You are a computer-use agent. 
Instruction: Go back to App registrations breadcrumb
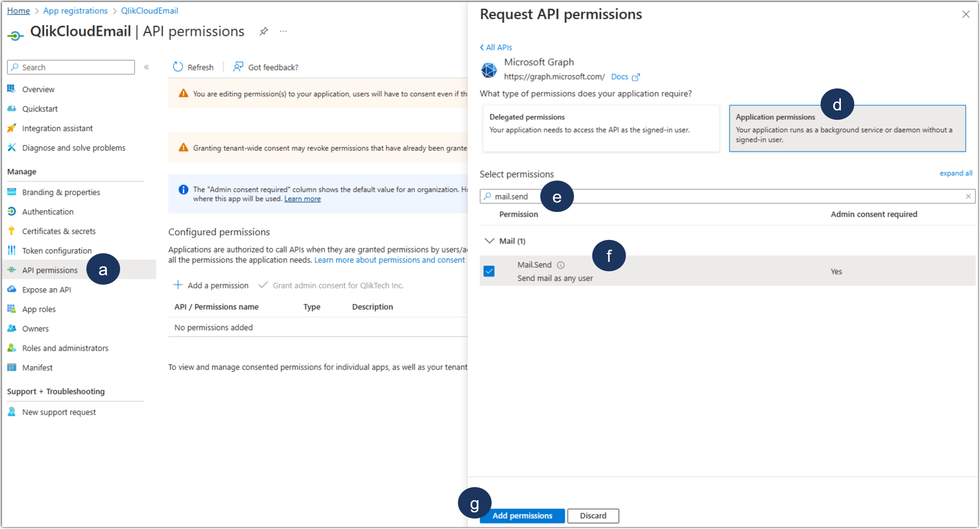(75, 11)
